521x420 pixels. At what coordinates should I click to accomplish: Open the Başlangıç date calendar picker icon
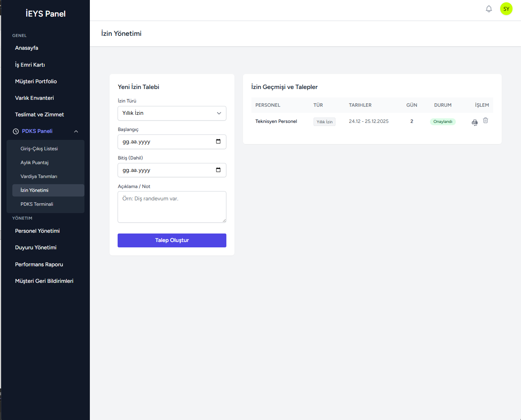[218, 141]
